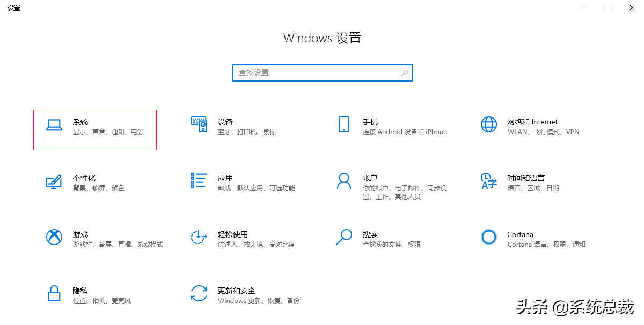Image resolution: width=644 pixels, height=325 pixels.
Task: Open the 手机 settings title
Action: pyautogui.click(x=370, y=122)
